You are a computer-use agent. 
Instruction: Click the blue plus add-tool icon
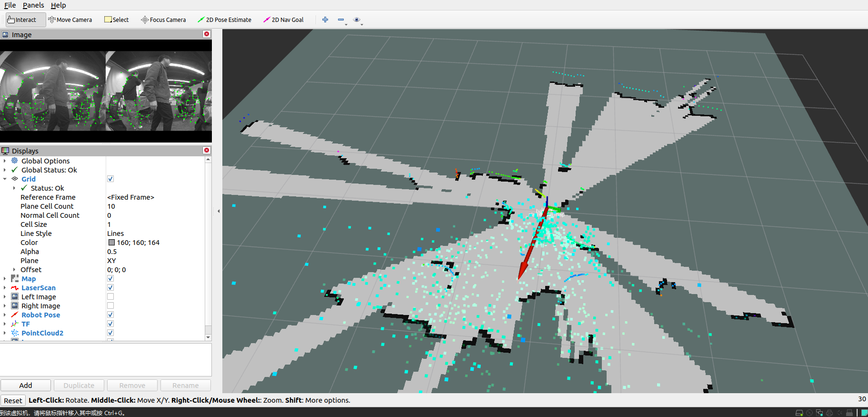pyautogui.click(x=325, y=20)
